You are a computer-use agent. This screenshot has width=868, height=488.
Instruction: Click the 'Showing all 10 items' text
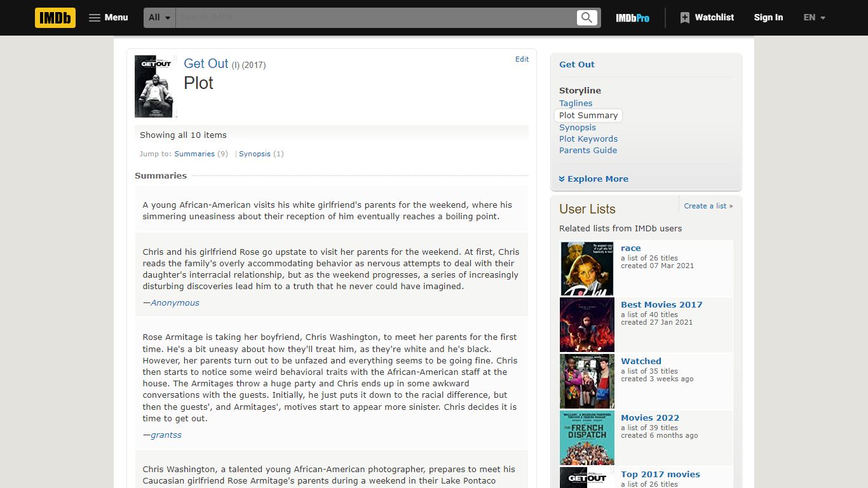(183, 135)
